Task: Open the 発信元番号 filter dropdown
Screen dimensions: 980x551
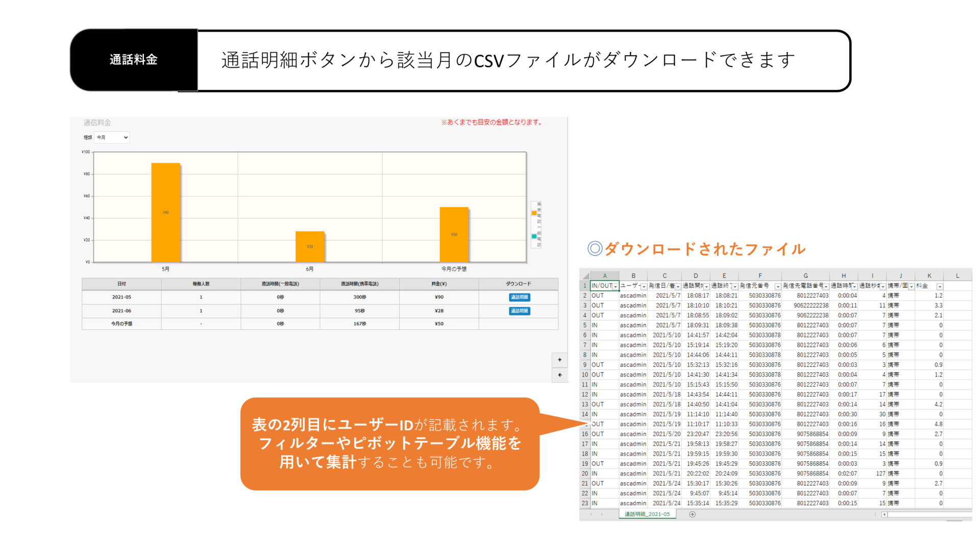Action: click(778, 286)
